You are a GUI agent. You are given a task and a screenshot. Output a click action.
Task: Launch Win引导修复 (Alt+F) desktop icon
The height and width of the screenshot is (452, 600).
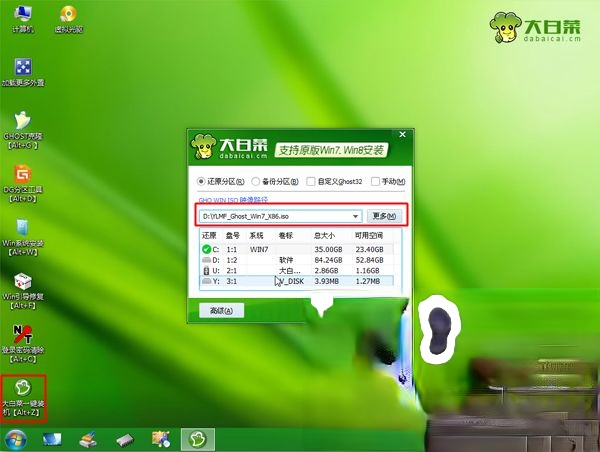[23, 291]
